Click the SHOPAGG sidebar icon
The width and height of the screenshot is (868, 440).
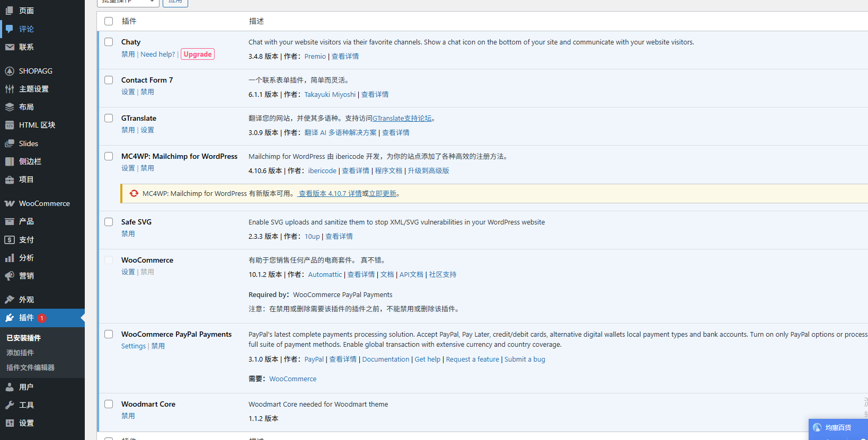point(10,71)
